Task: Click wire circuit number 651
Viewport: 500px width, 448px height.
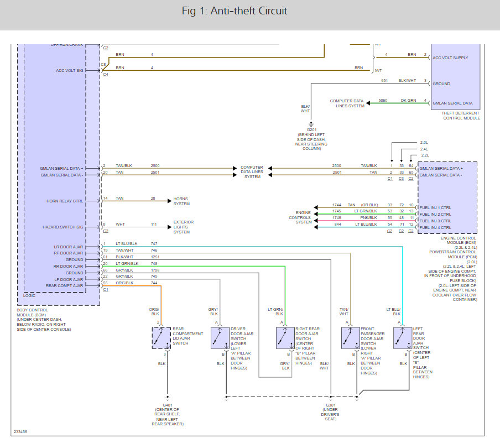Action: [384, 81]
